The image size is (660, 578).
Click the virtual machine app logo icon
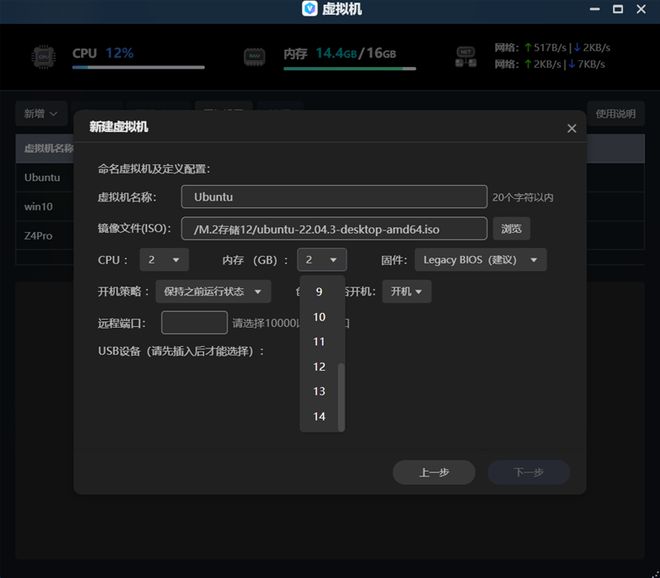click(310, 8)
